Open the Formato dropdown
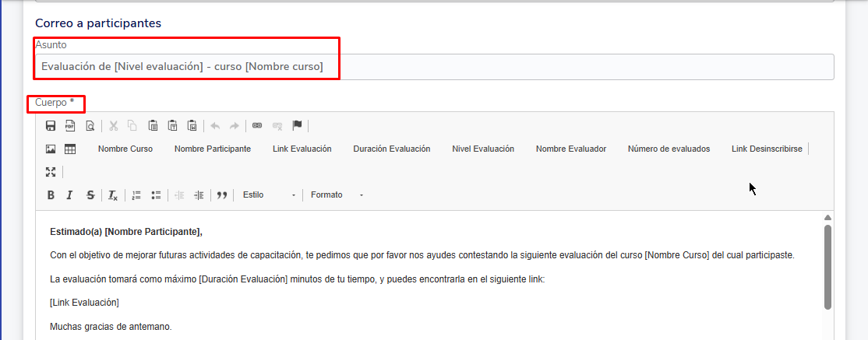 click(337, 195)
